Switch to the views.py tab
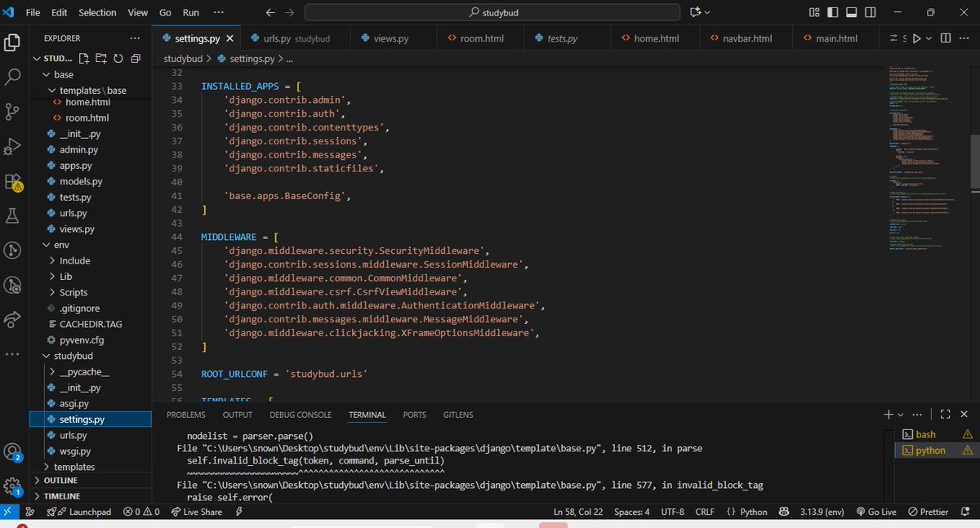Image resolution: width=980 pixels, height=528 pixels. click(x=390, y=37)
